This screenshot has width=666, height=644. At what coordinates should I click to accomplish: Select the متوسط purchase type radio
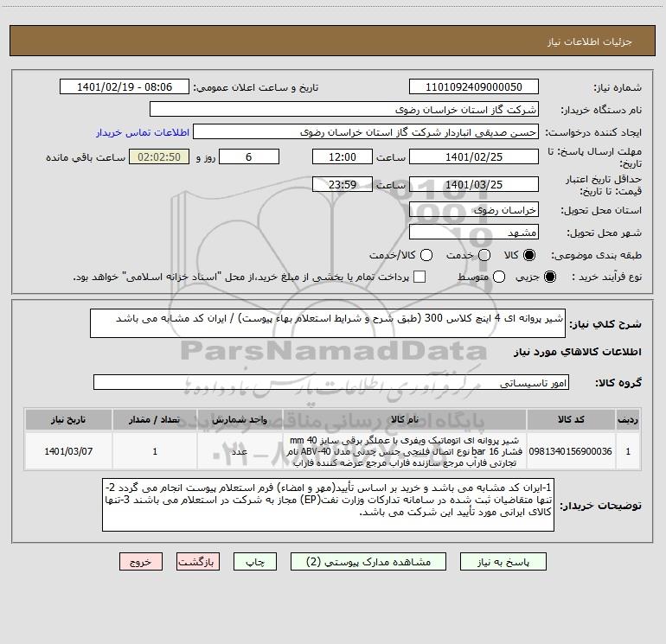499,277
